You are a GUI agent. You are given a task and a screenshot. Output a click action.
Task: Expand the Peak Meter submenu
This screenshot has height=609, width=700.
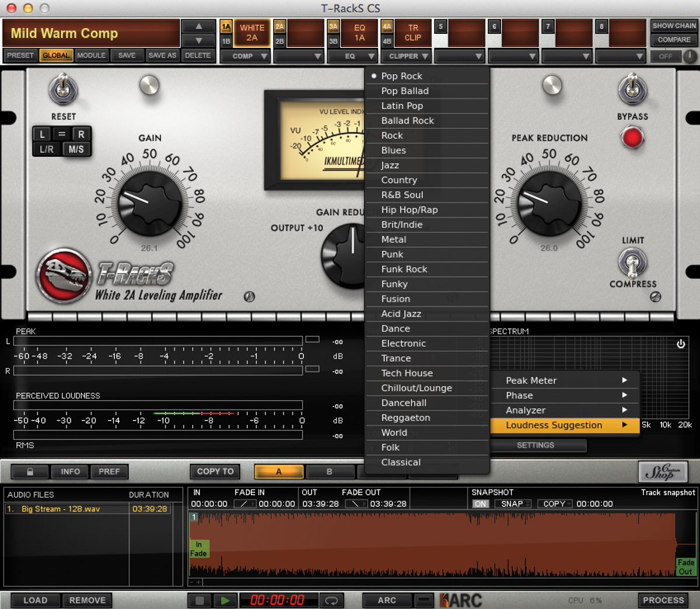(x=565, y=380)
